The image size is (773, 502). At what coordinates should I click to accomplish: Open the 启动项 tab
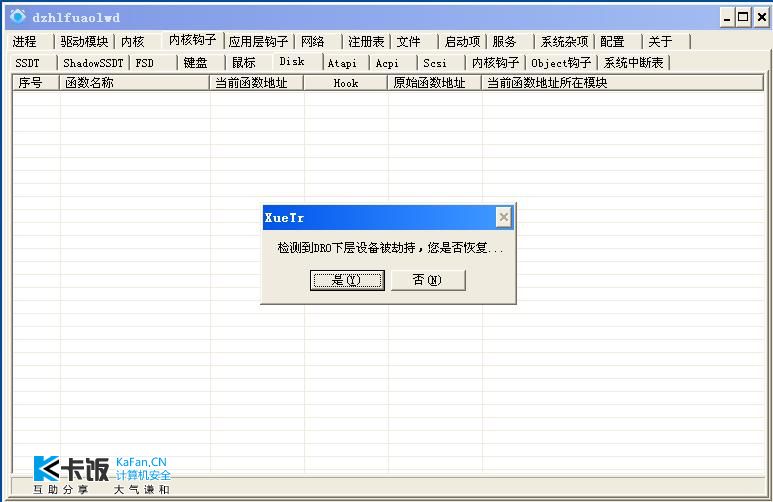462,42
